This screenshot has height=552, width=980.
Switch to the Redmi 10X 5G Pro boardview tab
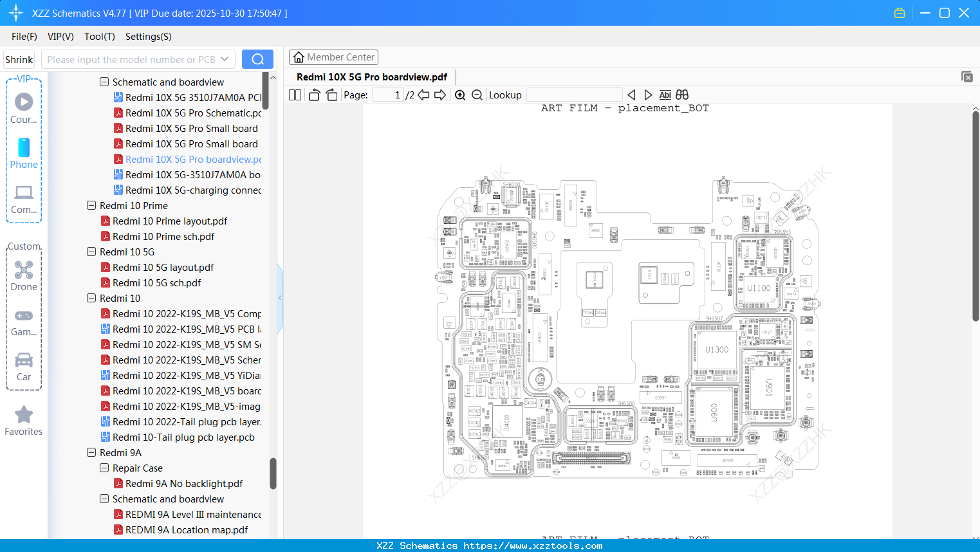coord(371,77)
